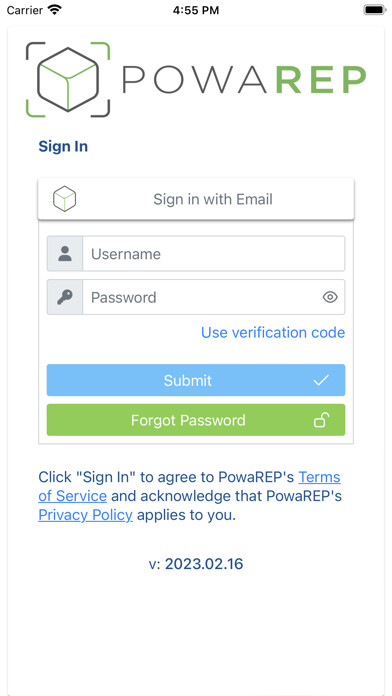Open the Use verification code link
392x696 pixels.
point(273,332)
